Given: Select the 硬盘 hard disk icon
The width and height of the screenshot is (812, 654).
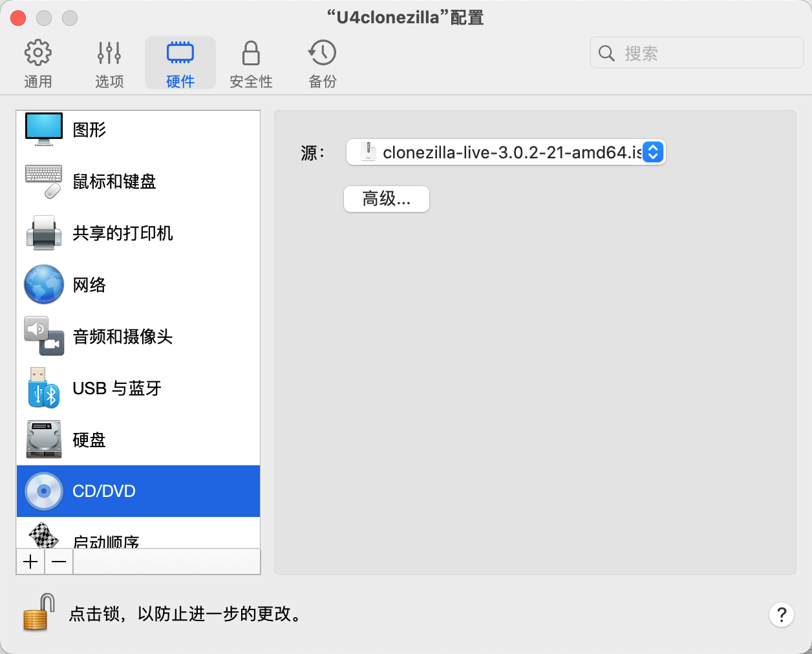Looking at the screenshot, I should 44,439.
